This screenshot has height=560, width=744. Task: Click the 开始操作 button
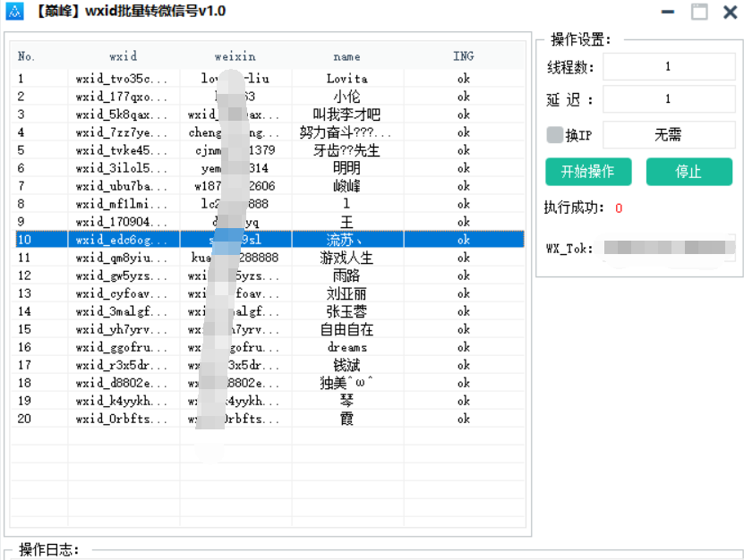point(588,172)
